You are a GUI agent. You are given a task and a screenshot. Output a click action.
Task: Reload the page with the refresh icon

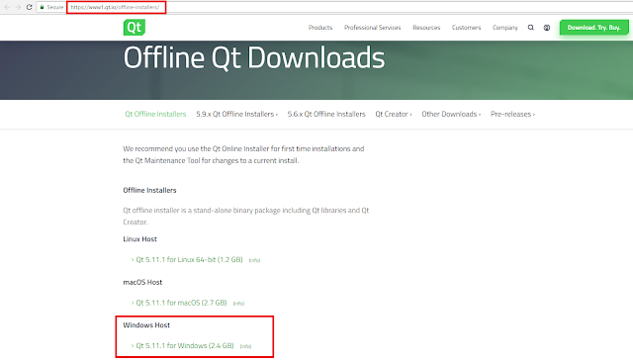click(x=29, y=7)
